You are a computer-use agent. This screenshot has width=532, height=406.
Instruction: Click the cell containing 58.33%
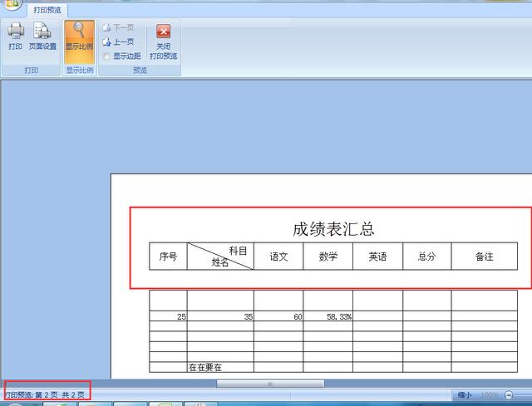pos(328,316)
